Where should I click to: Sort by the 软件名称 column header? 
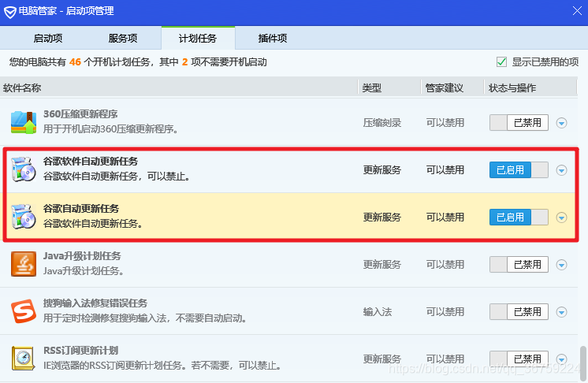(x=179, y=88)
